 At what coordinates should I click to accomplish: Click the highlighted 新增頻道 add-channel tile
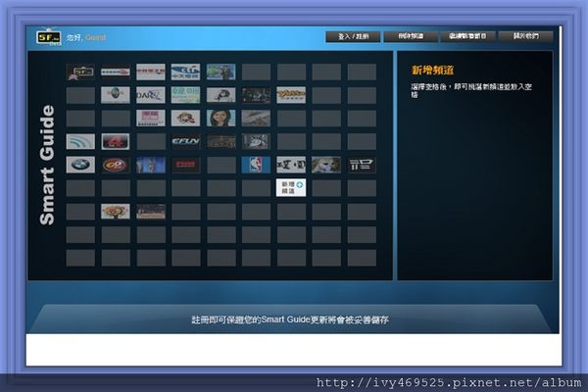291,187
